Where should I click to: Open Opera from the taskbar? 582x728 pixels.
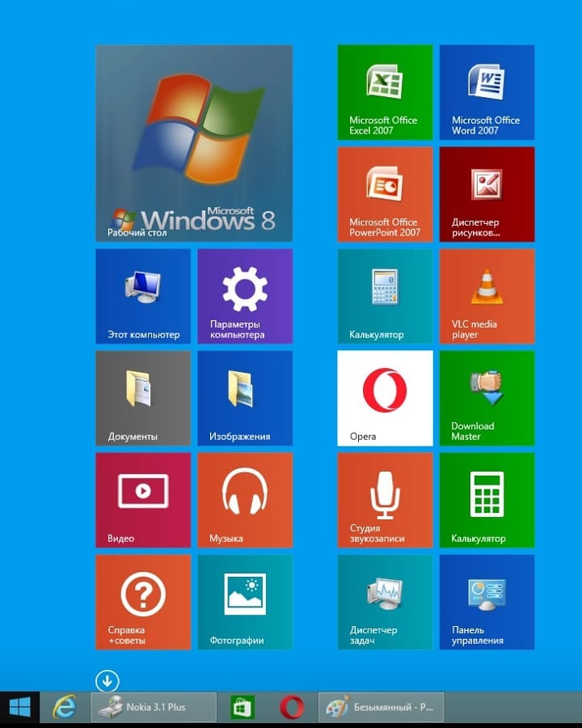[x=292, y=707]
